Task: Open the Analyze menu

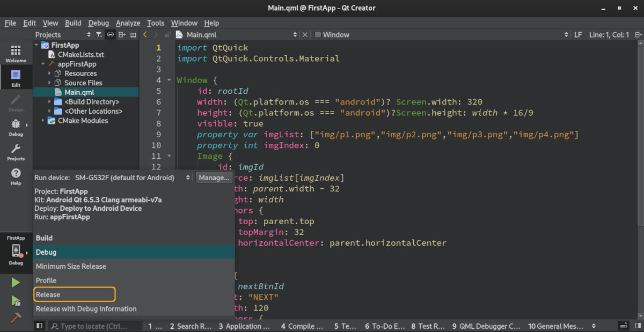Action: point(128,23)
